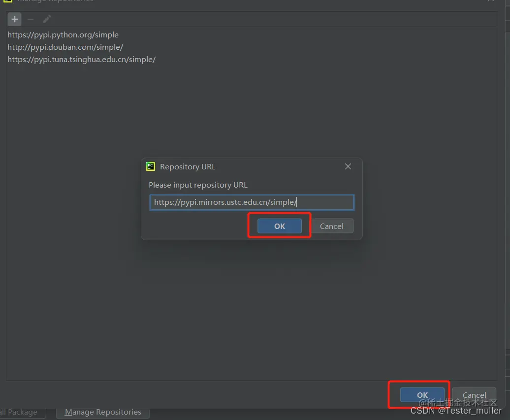Click OK in the Manage Repositories window
Image resolution: width=510 pixels, height=420 pixels.
(x=422, y=395)
